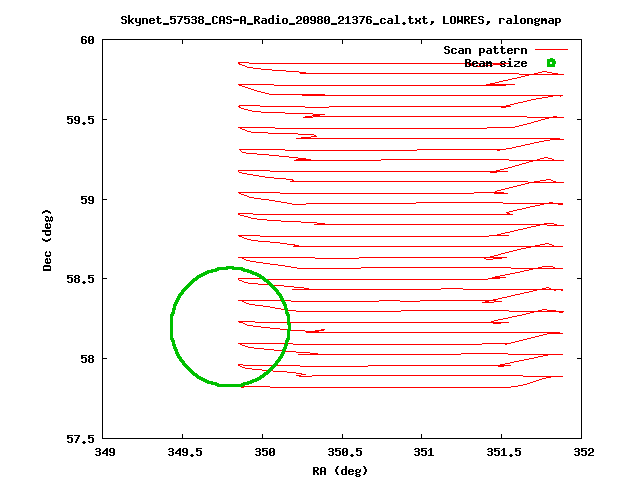
Task: Click the plot title Skynet_57538_CAS-A_Radio text
Action: 341,20
